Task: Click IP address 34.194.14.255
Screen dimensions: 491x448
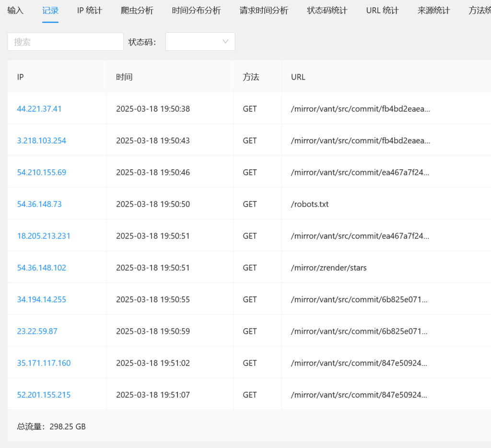Action: (x=42, y=299)
